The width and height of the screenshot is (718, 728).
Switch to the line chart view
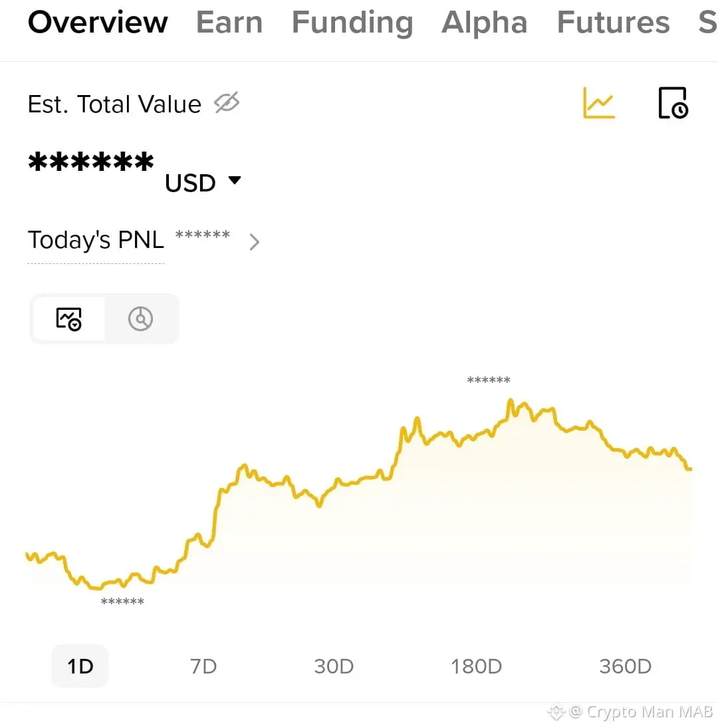69,319
